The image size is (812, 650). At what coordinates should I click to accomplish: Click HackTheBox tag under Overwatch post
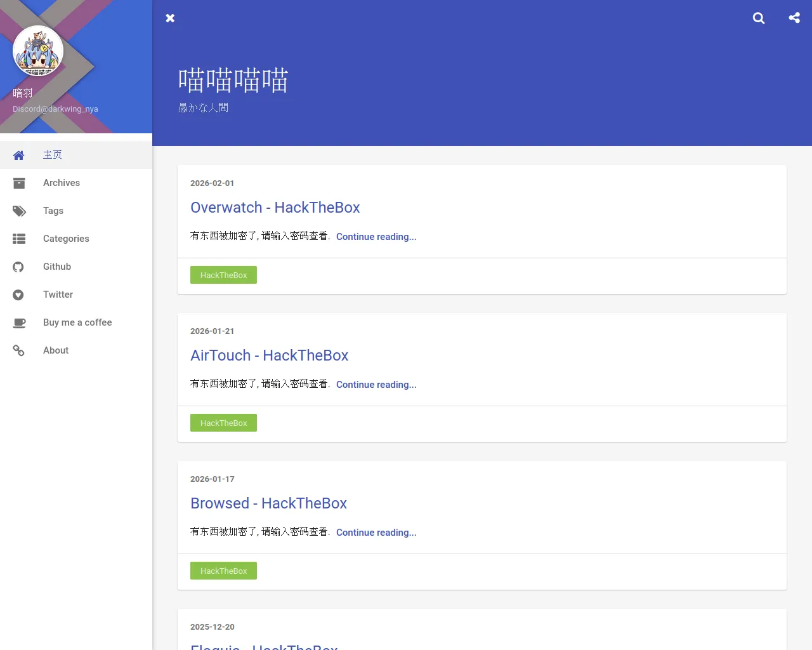click(223, 275)
